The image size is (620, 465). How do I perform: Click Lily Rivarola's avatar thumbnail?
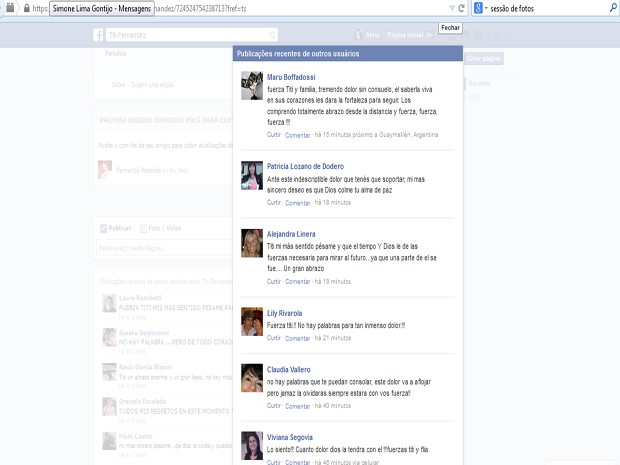tap(252, 321)
